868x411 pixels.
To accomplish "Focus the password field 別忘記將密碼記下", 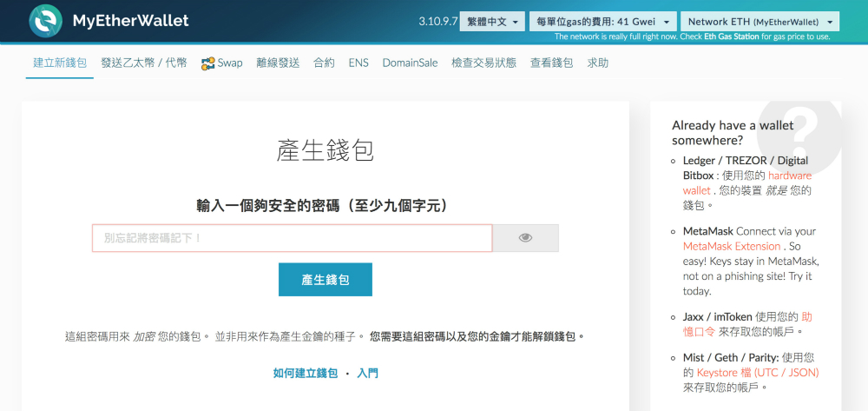I will 293,238.
